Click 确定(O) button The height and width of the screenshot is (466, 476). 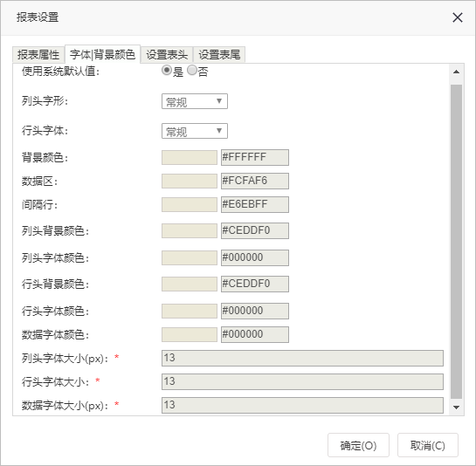click(x=358, y=445)
